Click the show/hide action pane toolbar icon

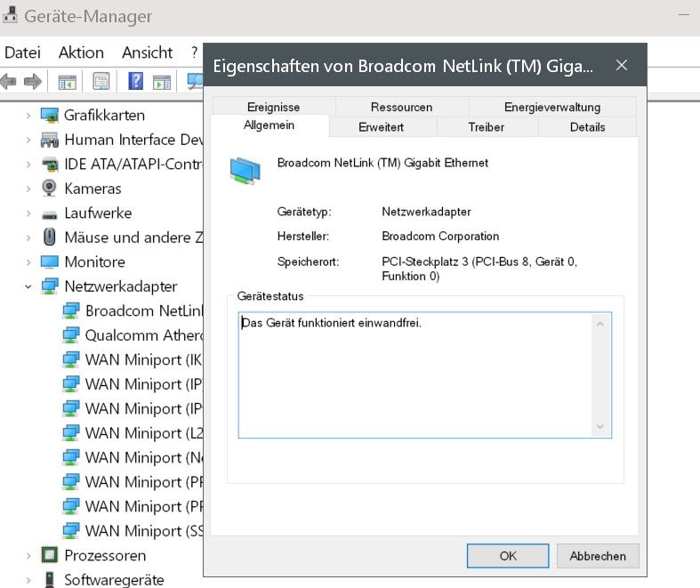pyautogui.click(x=161, y=82)
